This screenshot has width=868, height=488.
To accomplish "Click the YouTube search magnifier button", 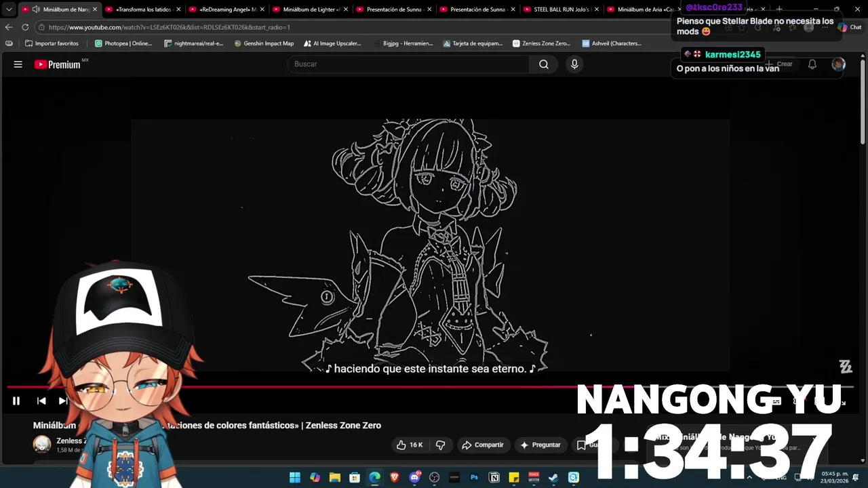I will tap(544, 64).
